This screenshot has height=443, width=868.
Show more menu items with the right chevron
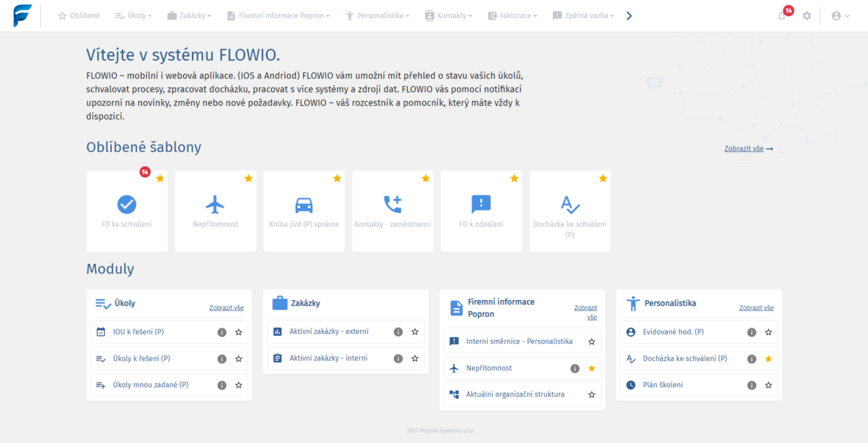[x=629, y=16]
